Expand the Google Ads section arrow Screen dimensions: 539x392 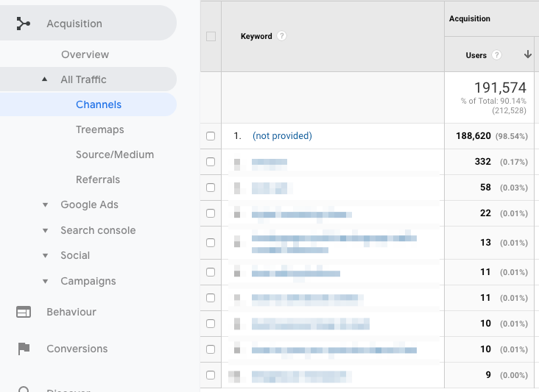click(45, 205)
